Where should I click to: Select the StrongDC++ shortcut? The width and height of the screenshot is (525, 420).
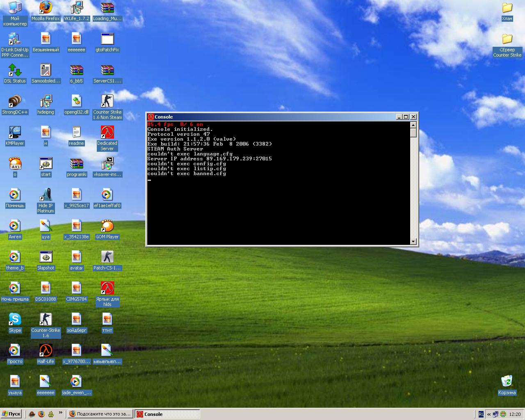15,105
